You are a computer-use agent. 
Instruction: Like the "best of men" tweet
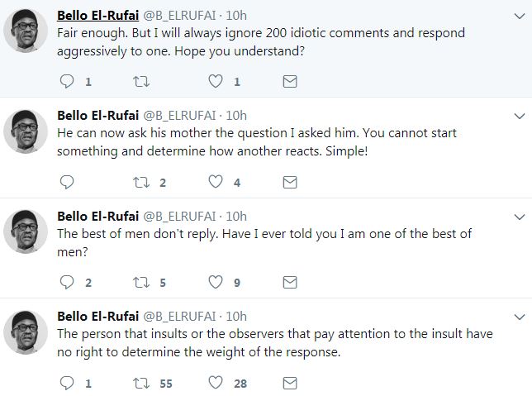216,283
